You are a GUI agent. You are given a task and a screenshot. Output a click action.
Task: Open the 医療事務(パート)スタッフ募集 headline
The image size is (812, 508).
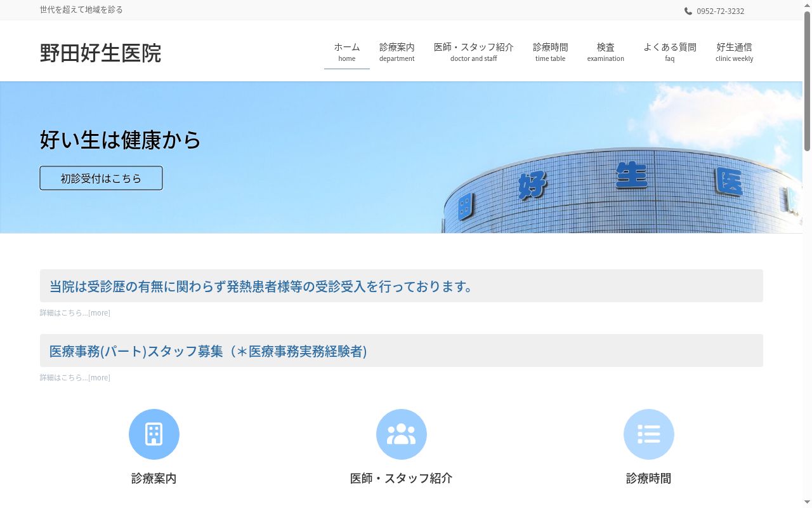point(208,351)
